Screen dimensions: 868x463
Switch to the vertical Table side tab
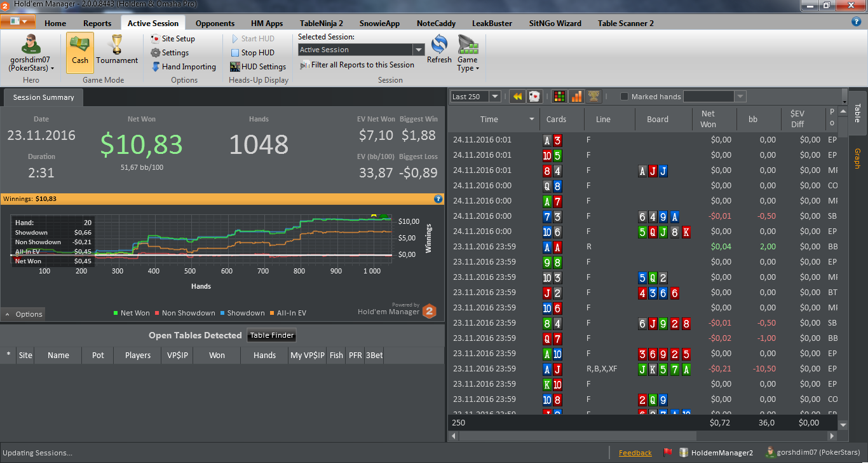click(x=857, y=113)
